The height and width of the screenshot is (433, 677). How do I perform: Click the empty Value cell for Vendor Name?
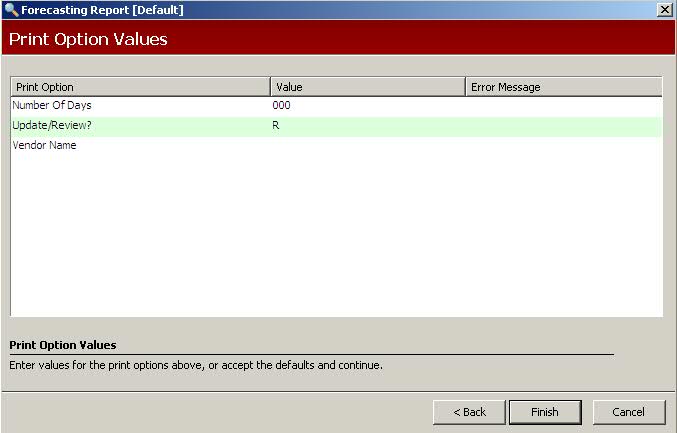367,145
